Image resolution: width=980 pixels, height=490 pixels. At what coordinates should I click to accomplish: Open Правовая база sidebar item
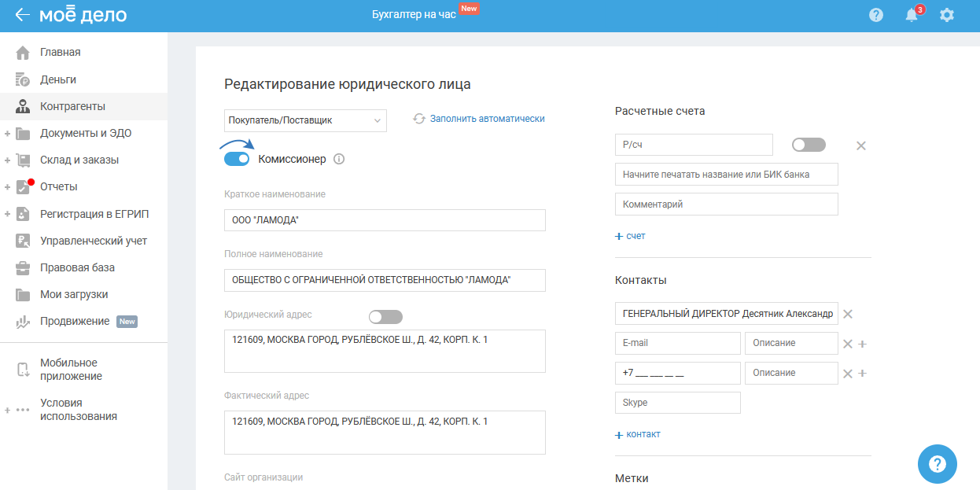[77, 267]
